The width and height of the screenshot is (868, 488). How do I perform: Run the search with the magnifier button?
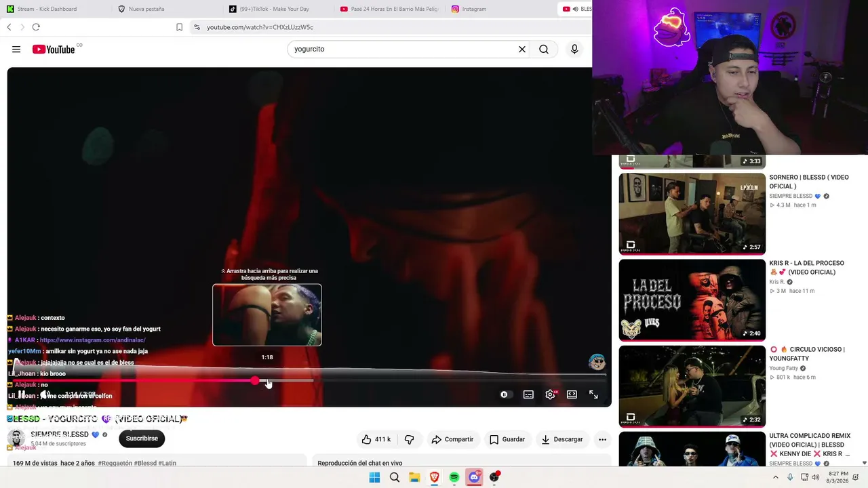pos(544,49)
